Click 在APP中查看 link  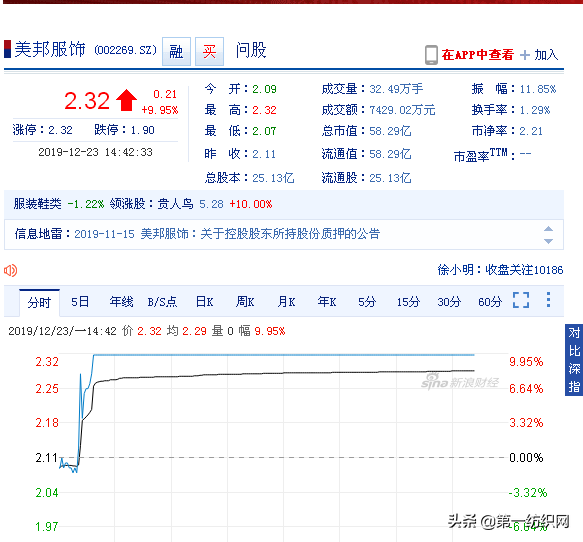(x=477, y=55)
